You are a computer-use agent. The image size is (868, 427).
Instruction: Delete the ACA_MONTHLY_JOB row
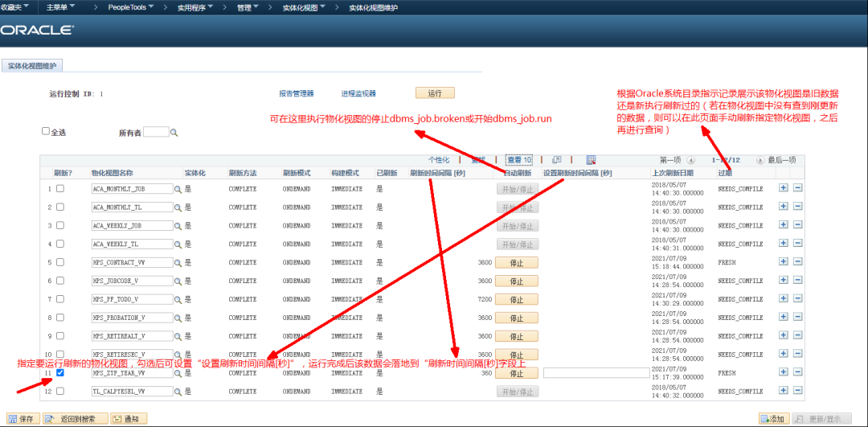(798, 188)
